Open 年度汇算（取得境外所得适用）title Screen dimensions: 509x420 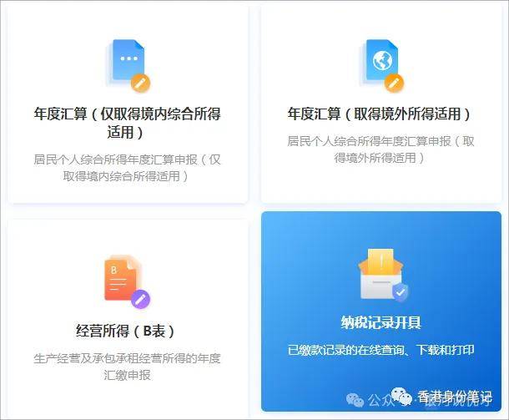click(x=379, y=114)
